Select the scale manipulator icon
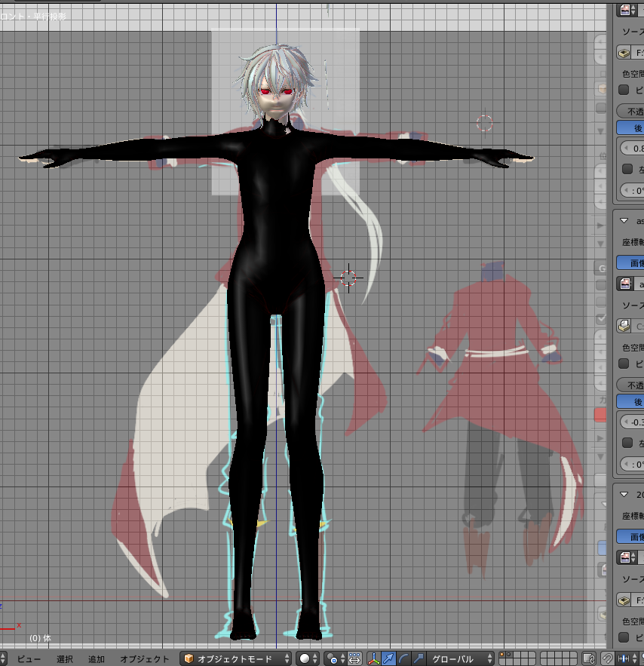644x666 pixels. 419,656
